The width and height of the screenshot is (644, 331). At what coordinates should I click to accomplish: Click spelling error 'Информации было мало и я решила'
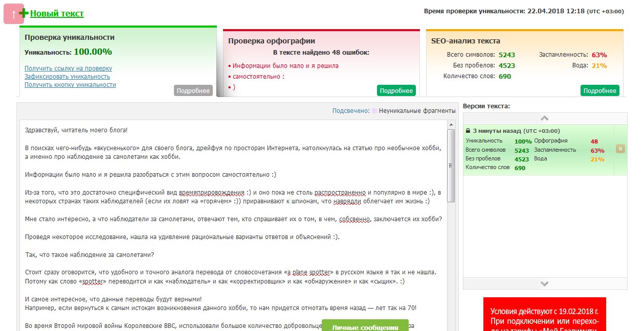(285, 65)
